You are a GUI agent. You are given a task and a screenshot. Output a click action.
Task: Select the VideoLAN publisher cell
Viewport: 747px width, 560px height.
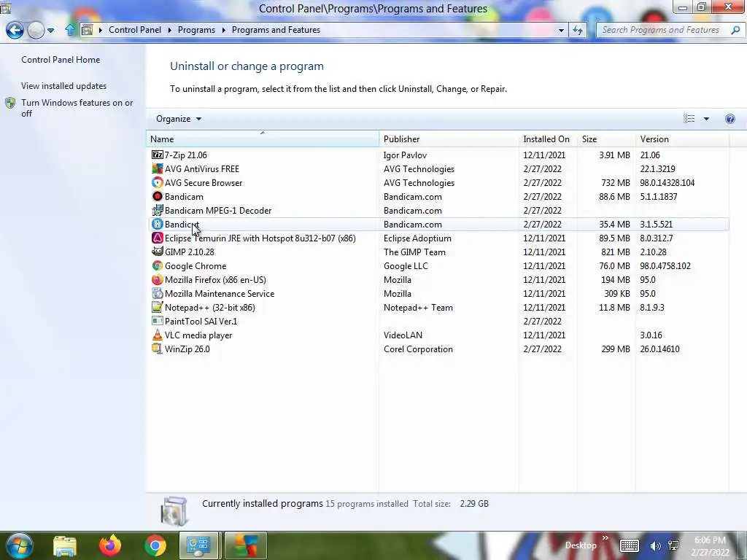pyautogui.click(x=403, y=335)
